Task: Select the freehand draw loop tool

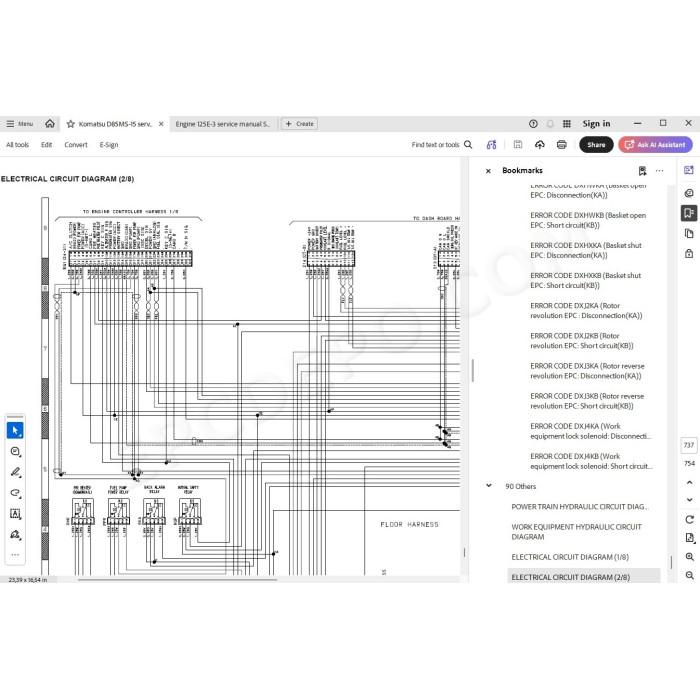Action: click(x=15, y=493)
